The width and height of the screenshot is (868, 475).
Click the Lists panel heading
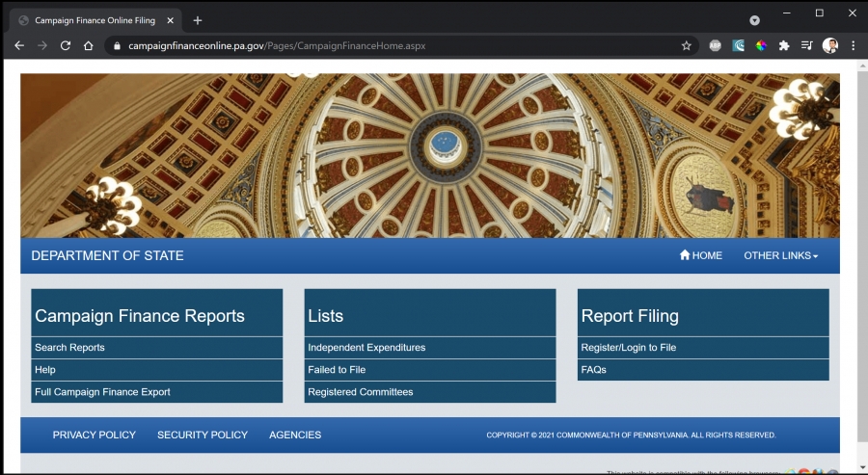pyautogui.click(x=326, y=316)
